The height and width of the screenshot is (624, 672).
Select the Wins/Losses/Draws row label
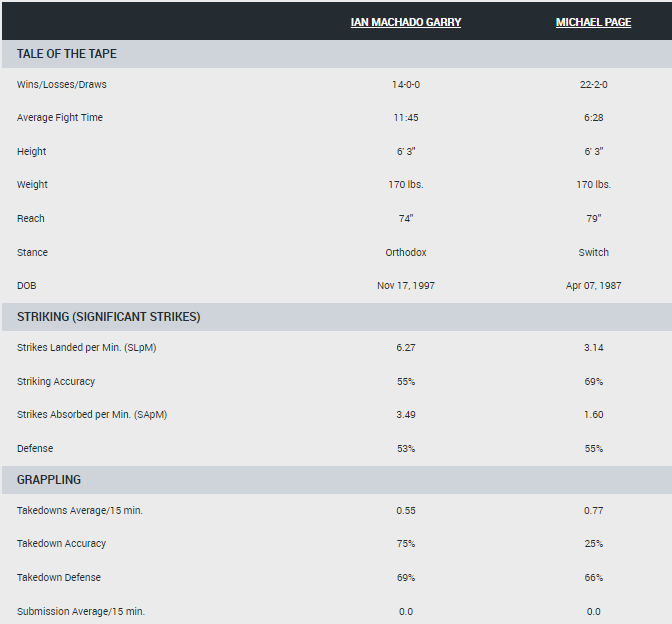coord(62,85)
